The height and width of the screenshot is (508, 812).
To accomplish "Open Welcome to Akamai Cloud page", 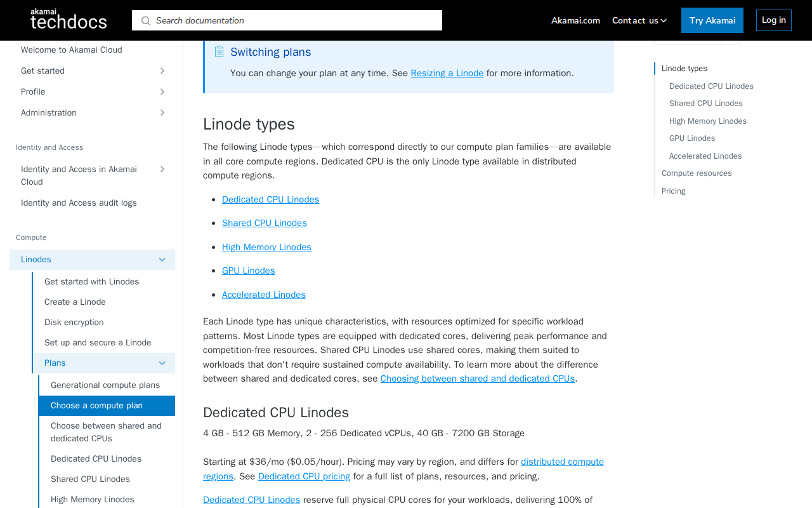I will pos(72,50).
